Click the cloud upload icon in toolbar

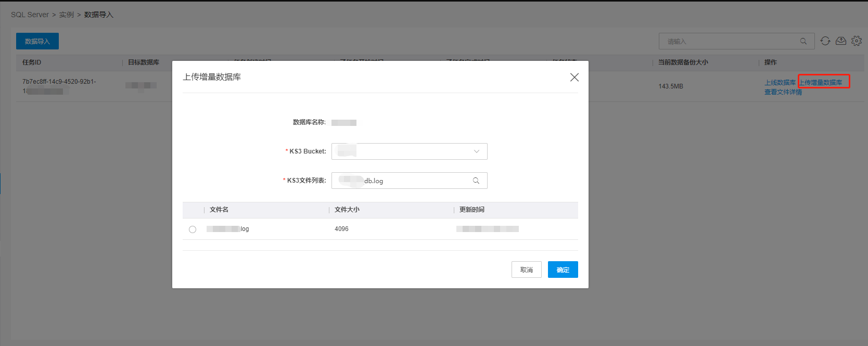[840, 41]
